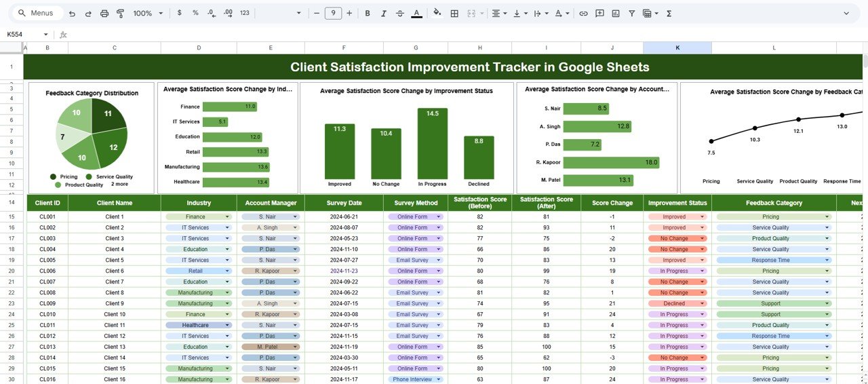Toggle bold formatting

pos(368,13)
